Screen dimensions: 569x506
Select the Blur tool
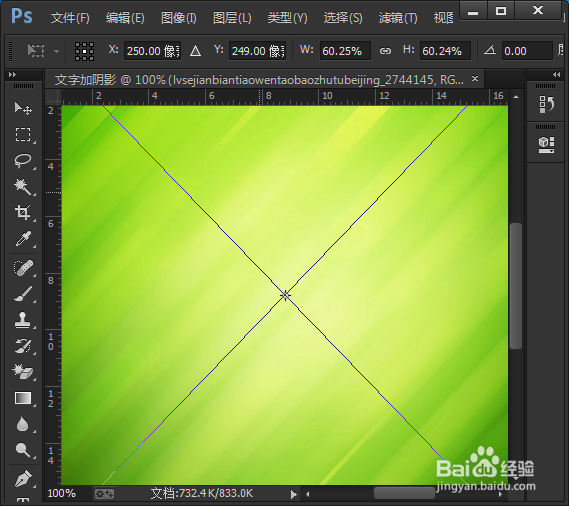(x=23, y=424)
